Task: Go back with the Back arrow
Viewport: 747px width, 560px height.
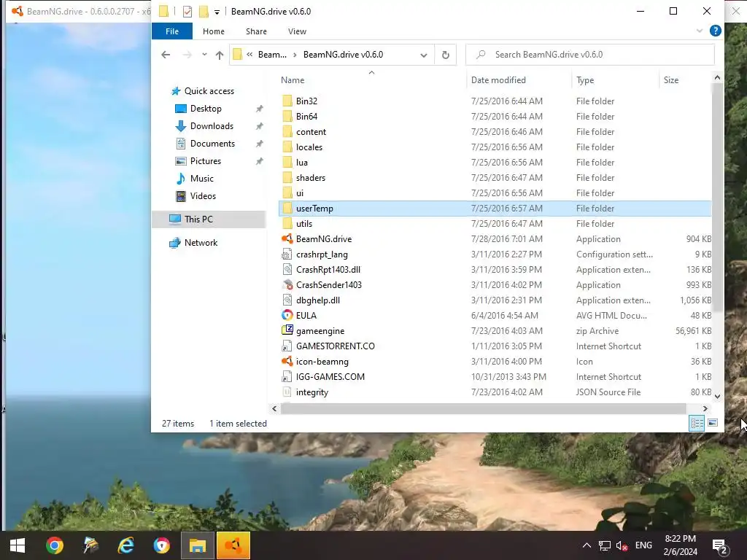Action: pyautogui.click(x=166, y=55)
